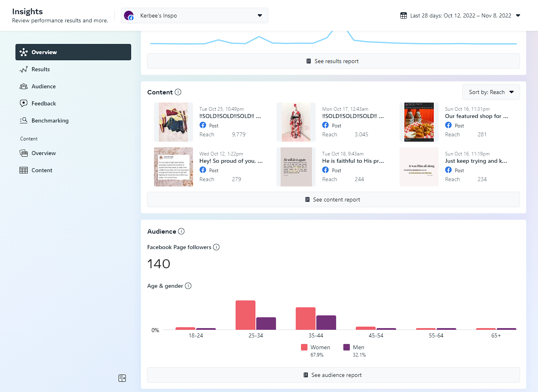Click the 9,779 reach value
The height and width of the screenshot is (392, 538).
[x=239, y=134]
